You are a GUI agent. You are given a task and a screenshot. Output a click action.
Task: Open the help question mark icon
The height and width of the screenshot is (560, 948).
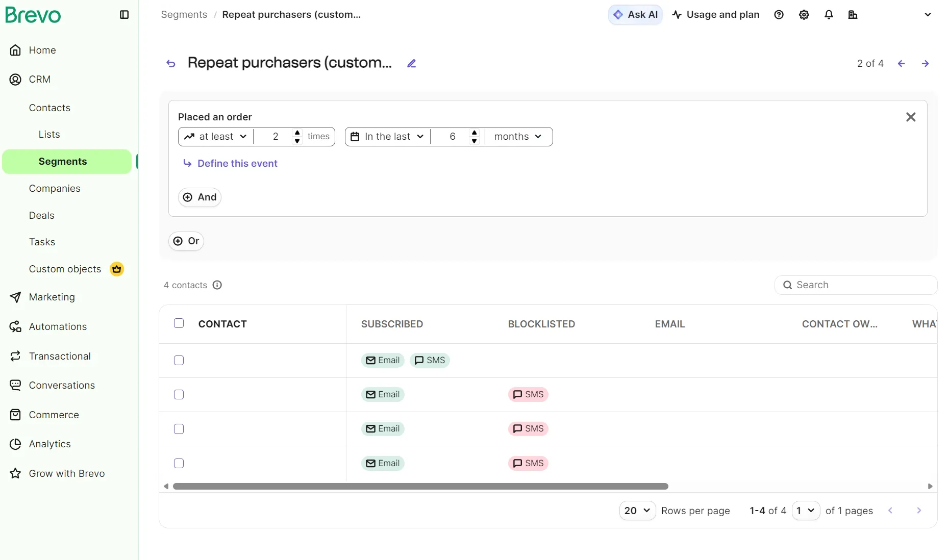point(779,15)
